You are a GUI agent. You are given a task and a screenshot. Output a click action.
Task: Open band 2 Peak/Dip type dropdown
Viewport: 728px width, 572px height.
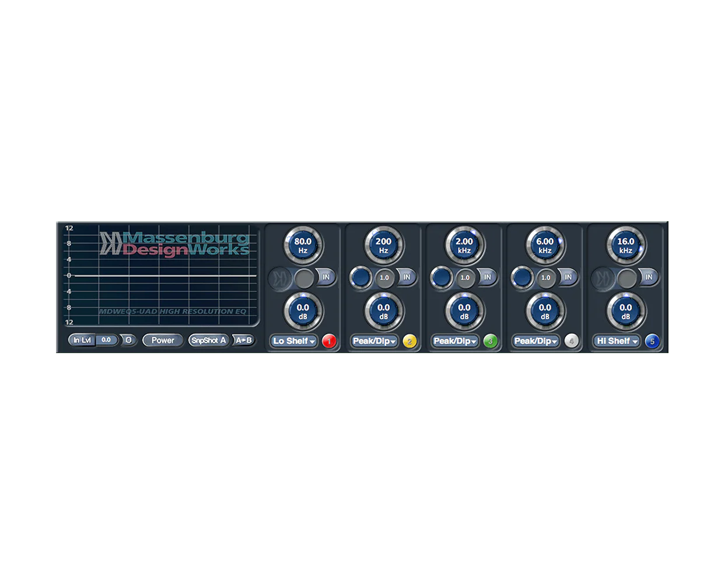coord(374,341)
